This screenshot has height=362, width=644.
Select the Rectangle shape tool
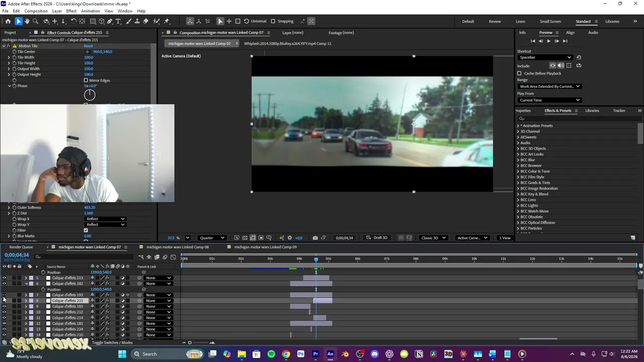coord(93,21)
